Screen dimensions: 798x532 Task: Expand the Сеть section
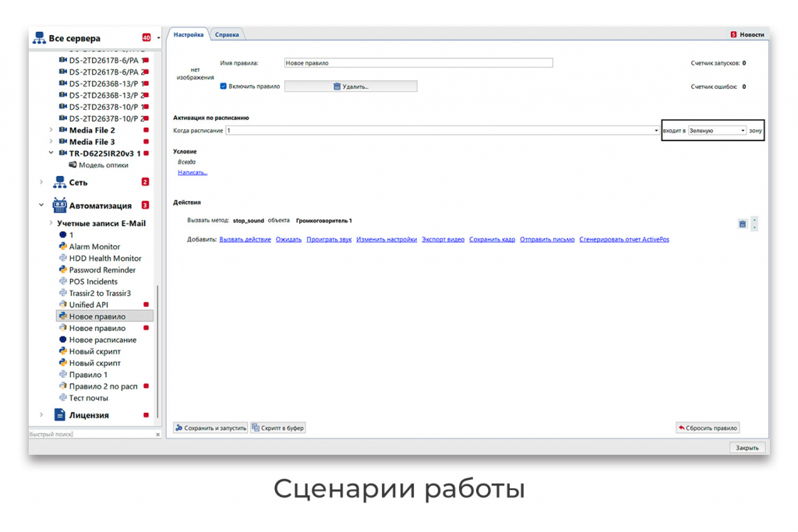pyautogui.click(x=41, y=182)
